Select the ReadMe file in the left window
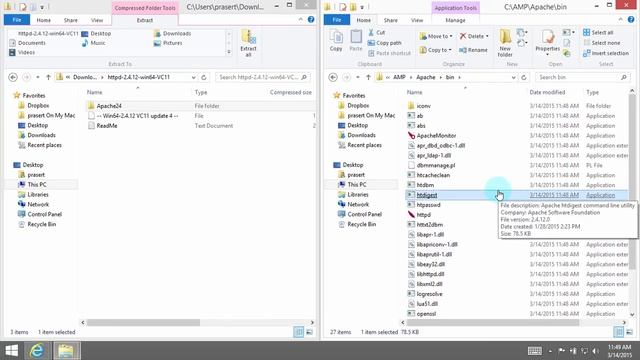This screenshot has height=360, width=640. [107, 126]
